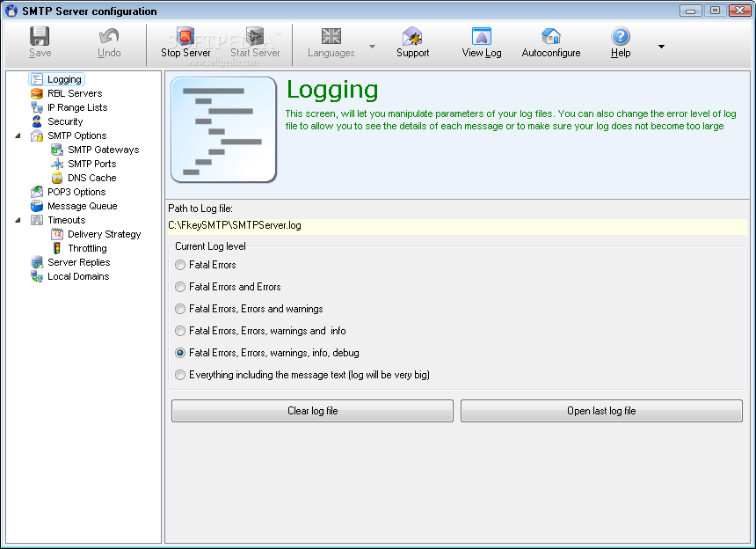
Task: Click the SMTP Options envelope icon
Action: coord(37,135)
